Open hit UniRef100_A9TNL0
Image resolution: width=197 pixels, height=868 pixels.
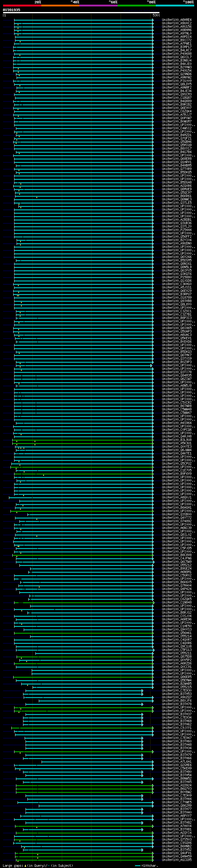coord(177,33)
